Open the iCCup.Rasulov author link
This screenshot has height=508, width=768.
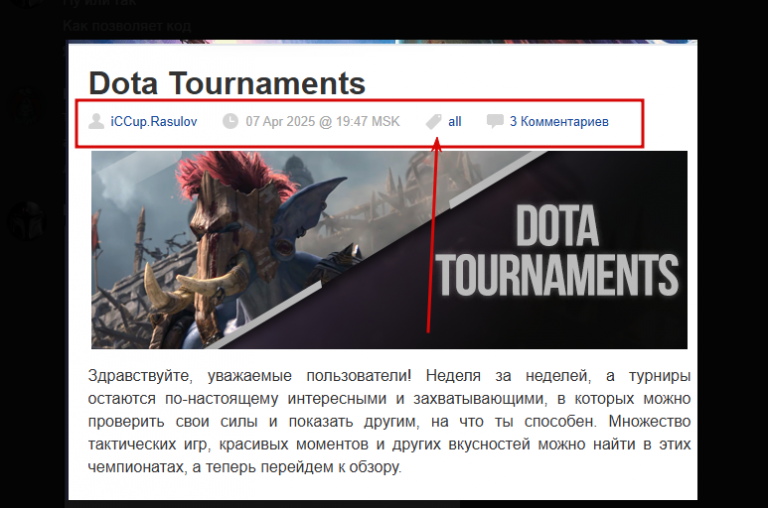pyautogui.click(x=154, y=121)
